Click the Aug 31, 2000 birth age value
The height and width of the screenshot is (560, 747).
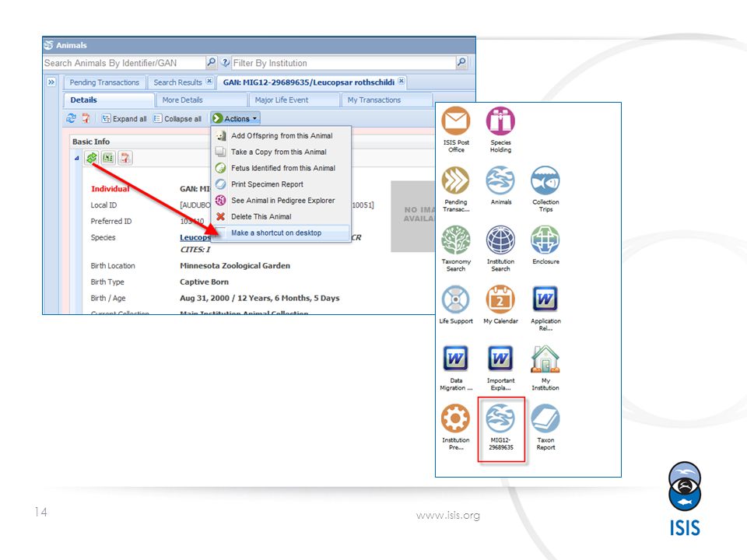(x=260, y=298)
